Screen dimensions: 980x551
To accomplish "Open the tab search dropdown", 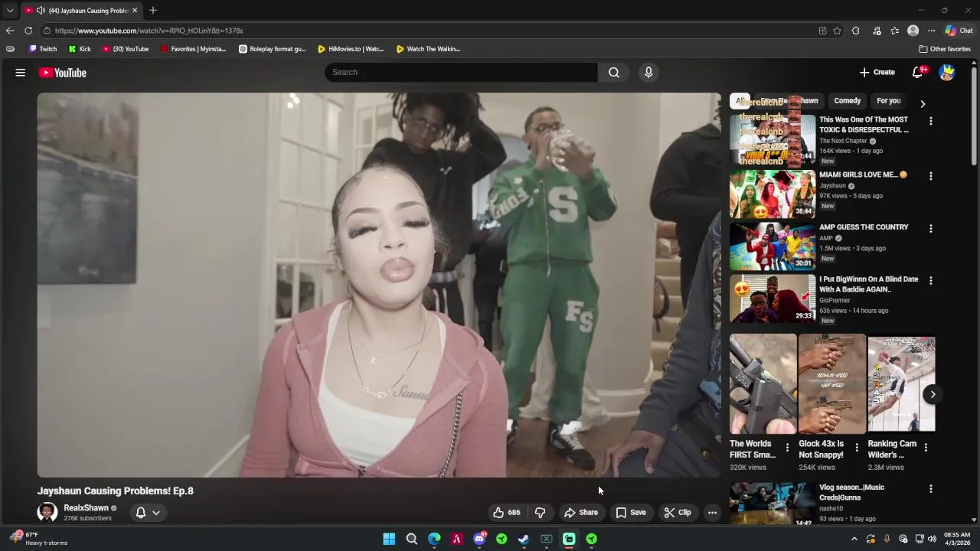I will pos(9,11).
